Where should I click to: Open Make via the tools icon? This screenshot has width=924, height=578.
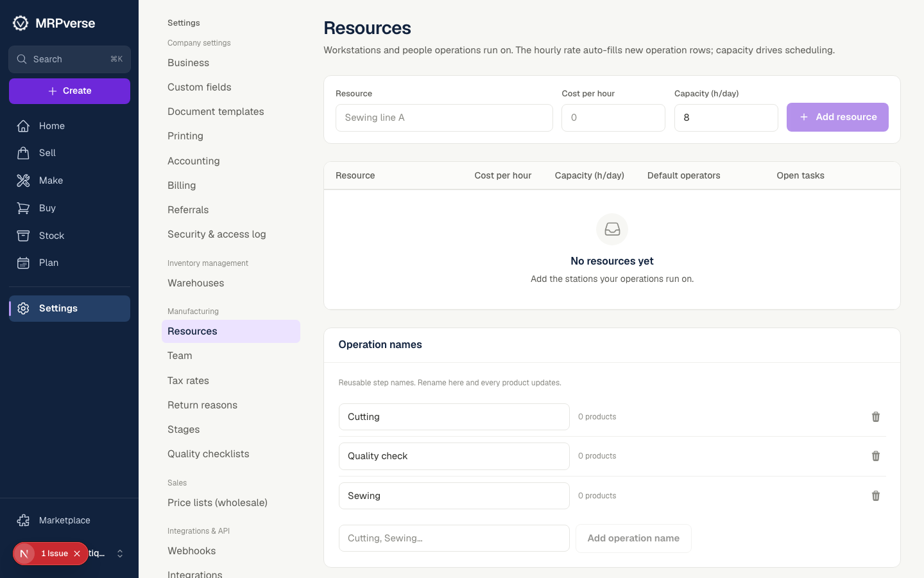tap(23, 180)
